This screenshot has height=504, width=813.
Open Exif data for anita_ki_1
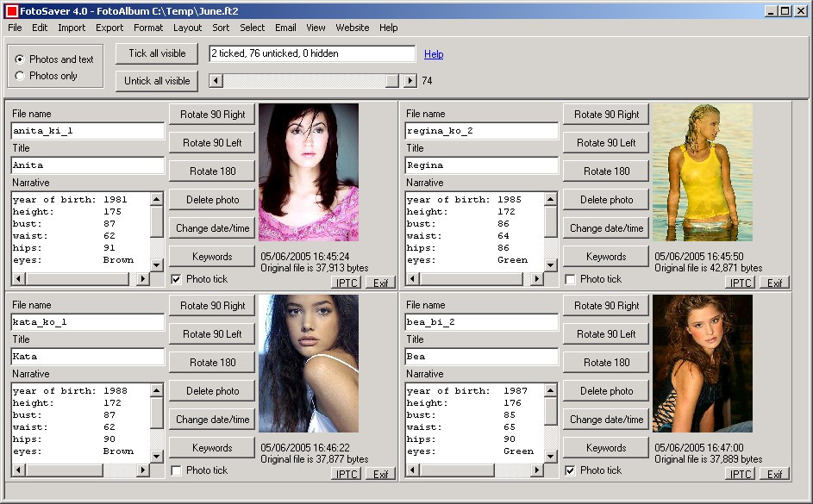tap(380, 283)
